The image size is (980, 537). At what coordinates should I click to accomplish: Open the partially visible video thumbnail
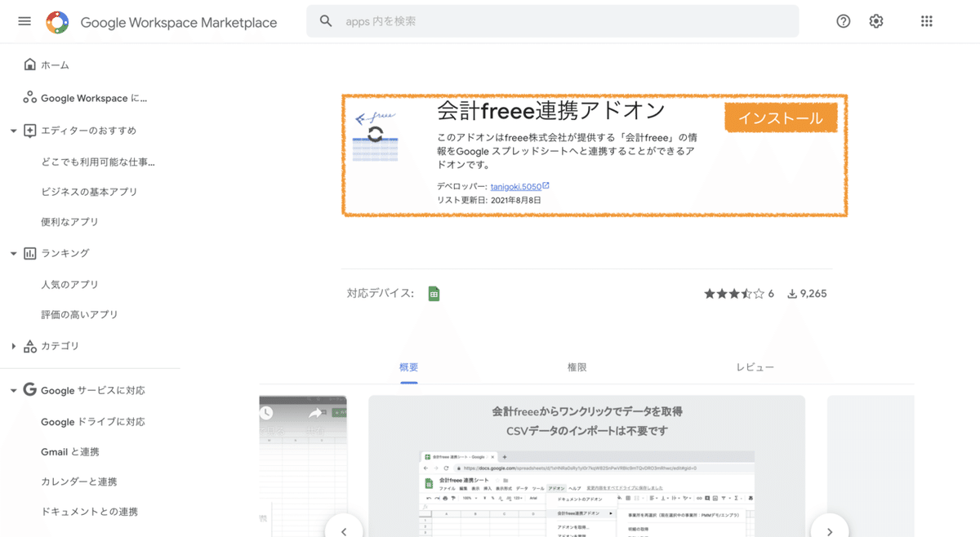[303, 466]
